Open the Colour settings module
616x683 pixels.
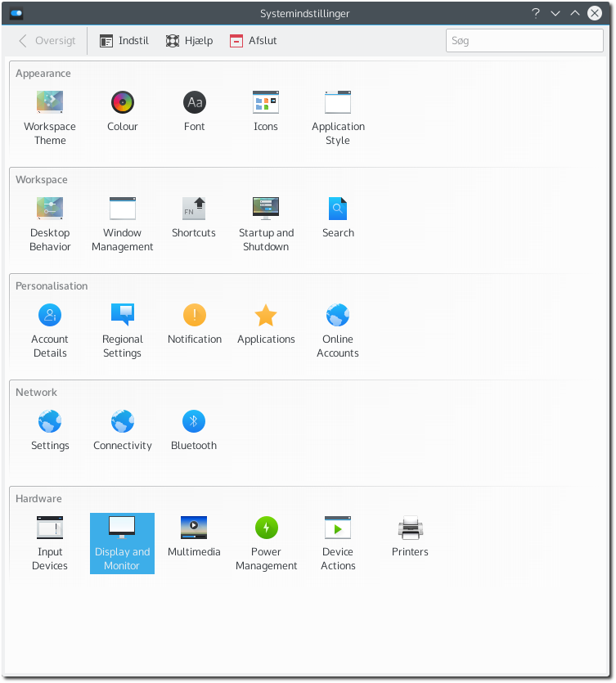[x=123, y=111]
